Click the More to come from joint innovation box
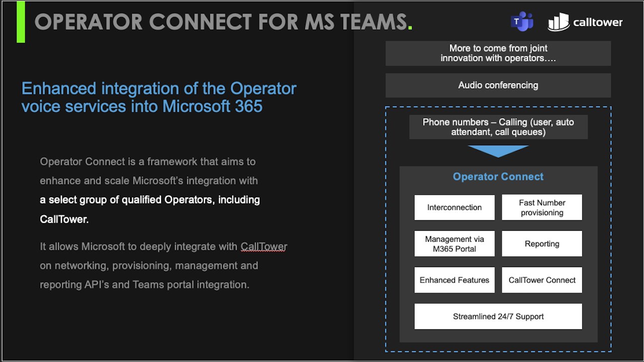This screenshot has width=644, height=362. [498, 53]
